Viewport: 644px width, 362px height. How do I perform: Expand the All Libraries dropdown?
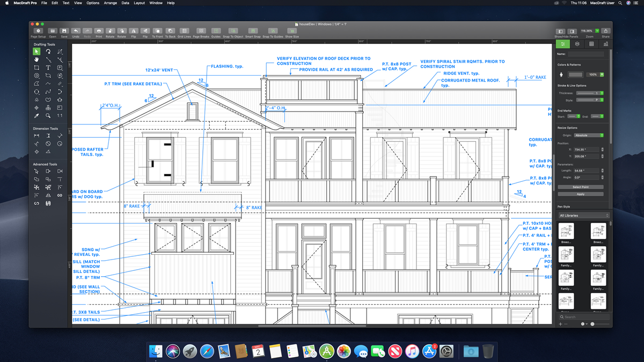584,216
